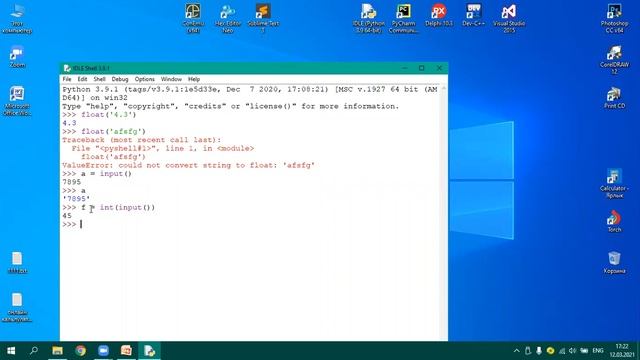The image size is (640, 360).
Task: Click the "Traceback (most recent call last):" line
Action: (142, 140)
